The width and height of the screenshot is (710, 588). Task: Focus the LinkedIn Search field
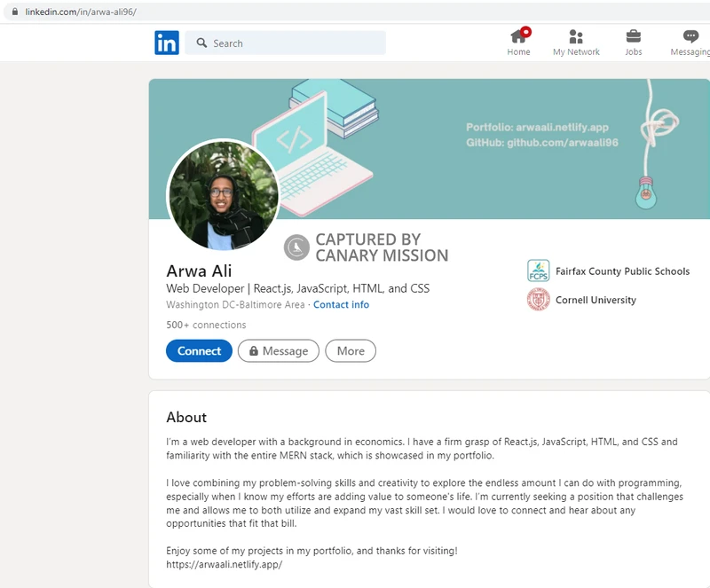click(285, 43)
